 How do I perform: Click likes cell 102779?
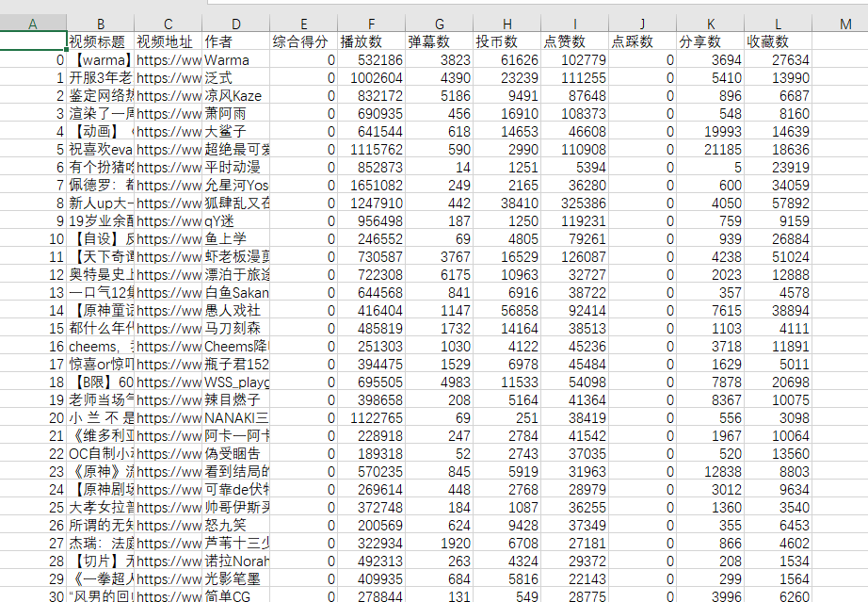574,59
